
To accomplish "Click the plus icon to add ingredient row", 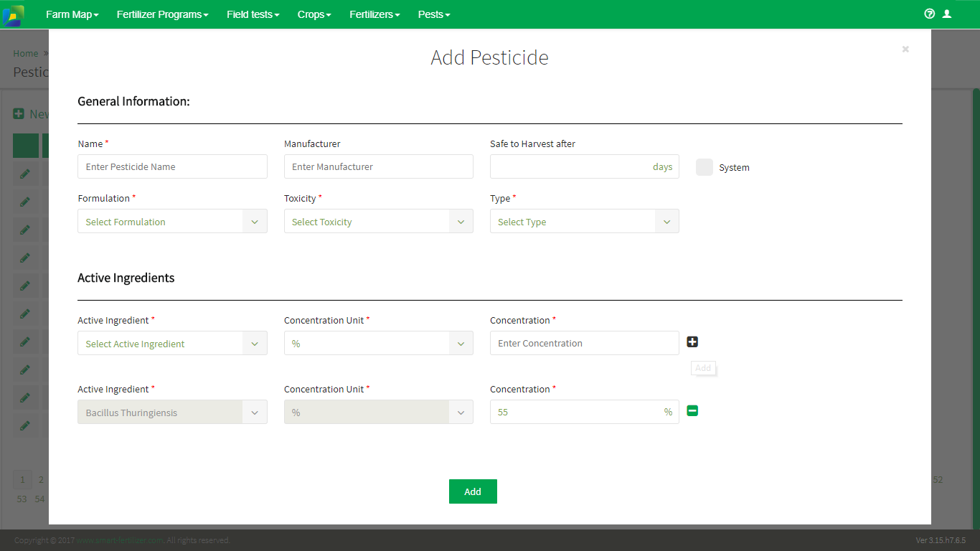I will point(692,342).
